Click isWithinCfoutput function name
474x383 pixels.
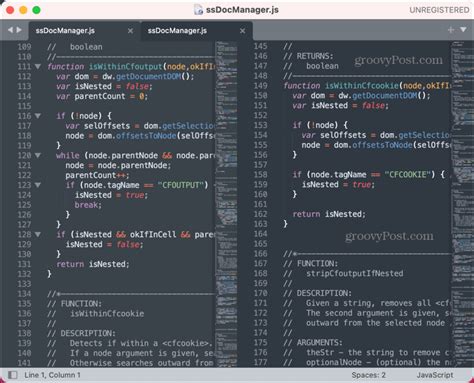point(125,66)
